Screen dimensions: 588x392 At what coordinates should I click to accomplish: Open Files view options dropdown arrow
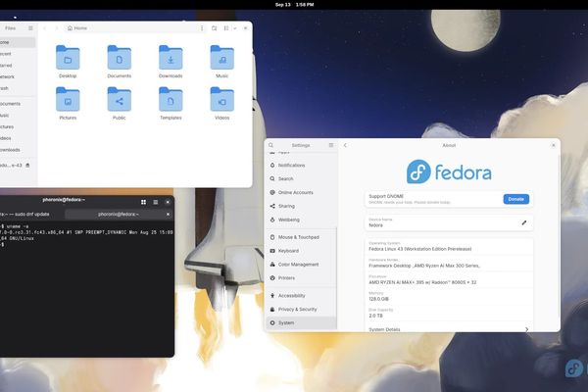[235, 28]
